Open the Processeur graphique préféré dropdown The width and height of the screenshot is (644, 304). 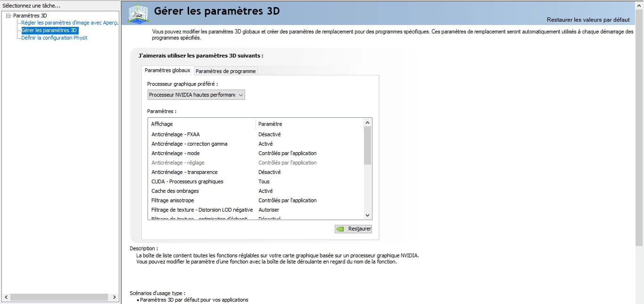196,95
